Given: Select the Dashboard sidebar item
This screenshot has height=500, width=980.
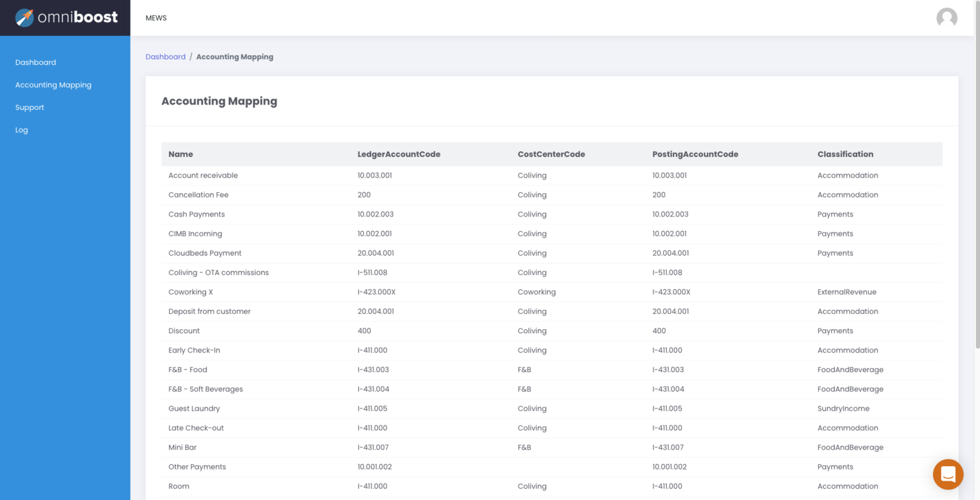Looking at the screenshot, I should 35,62.
